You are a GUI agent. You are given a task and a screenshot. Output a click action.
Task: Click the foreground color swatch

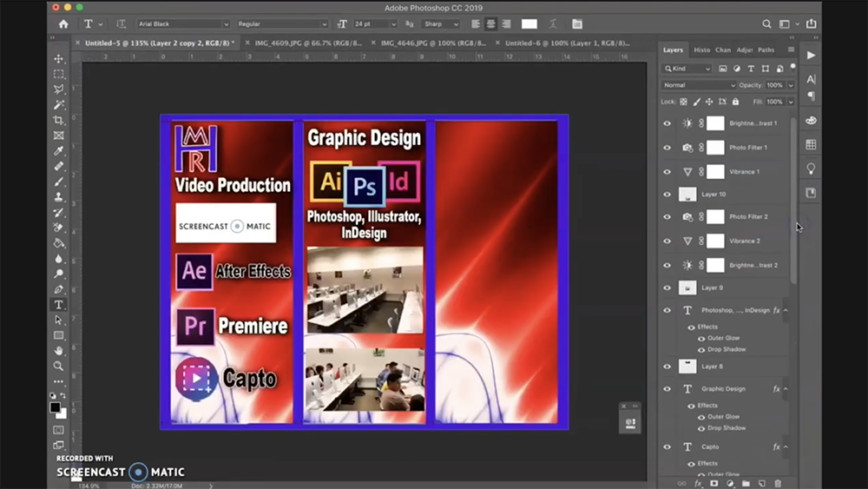pos(55,407)
